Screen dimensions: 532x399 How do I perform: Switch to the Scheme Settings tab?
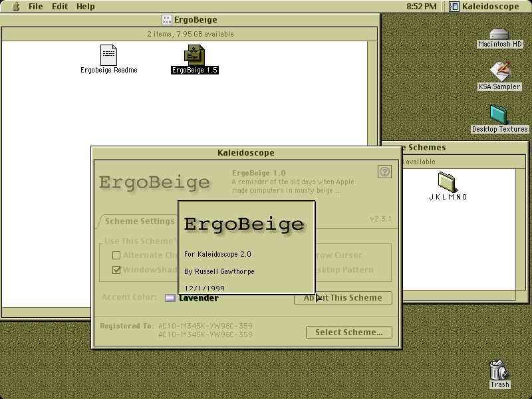pos(140,221)
